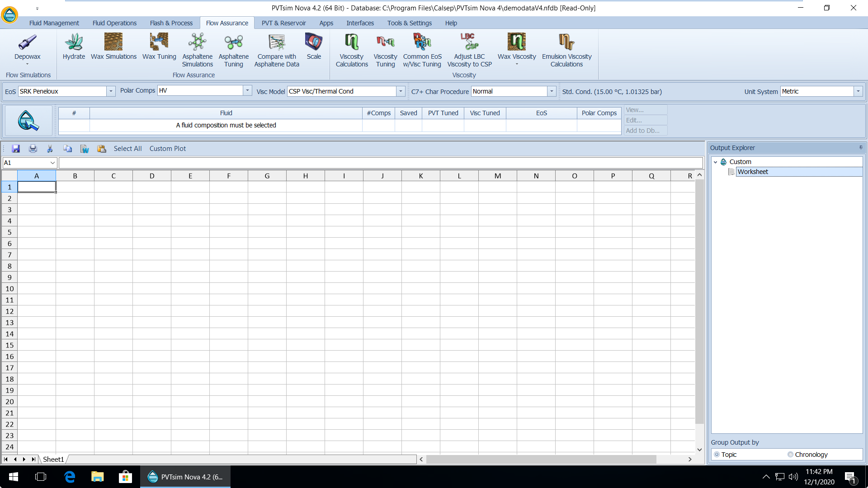Copy the selected cells

click(x=67, y=149)
